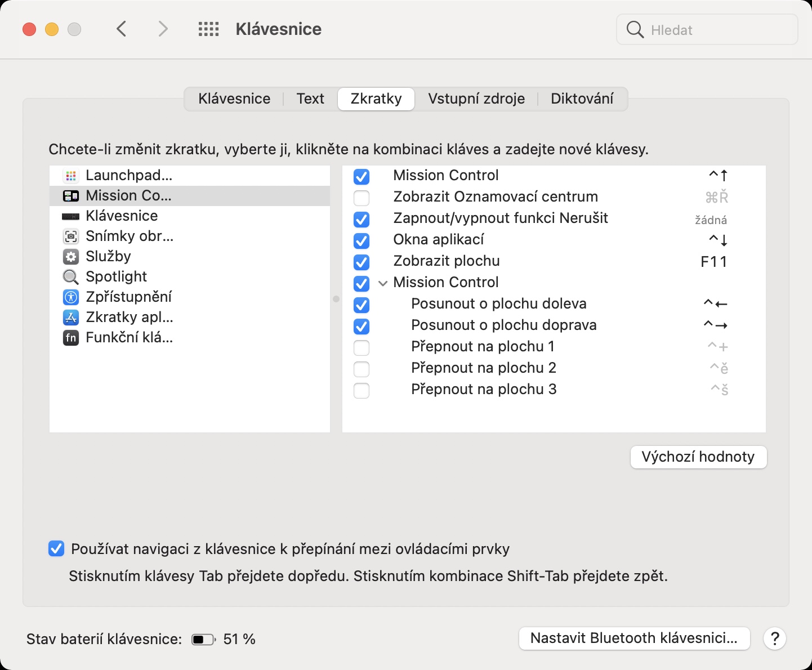Click the Výchozí hodnoty button

click(x=698, y=457)
